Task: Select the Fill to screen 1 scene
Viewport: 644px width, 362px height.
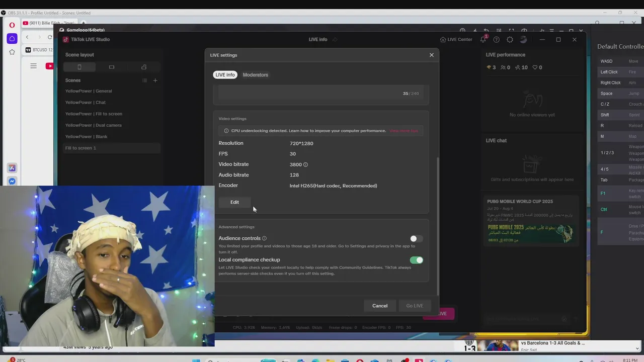Action: tap(111, 148)
